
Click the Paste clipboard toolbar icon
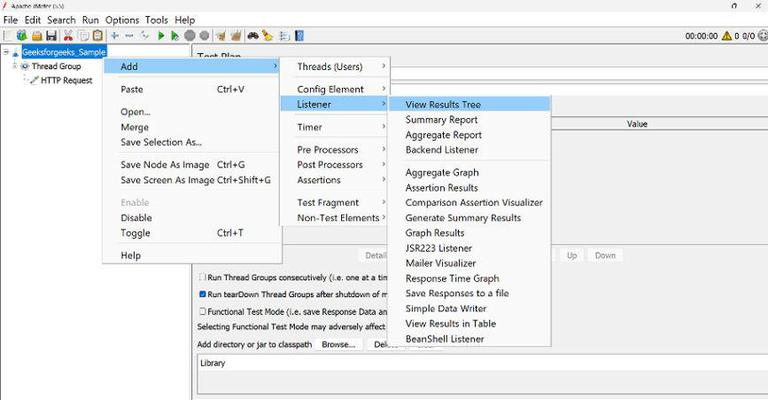click(x=98, y=35)
